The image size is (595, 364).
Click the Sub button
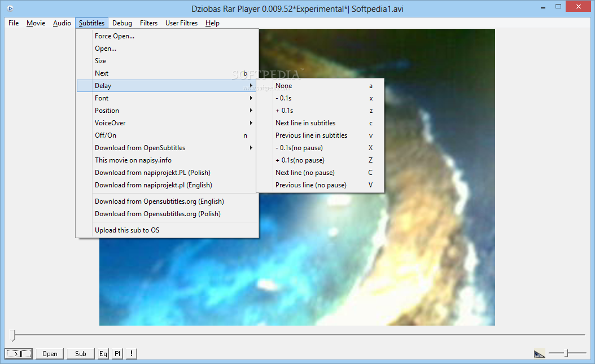81,354
